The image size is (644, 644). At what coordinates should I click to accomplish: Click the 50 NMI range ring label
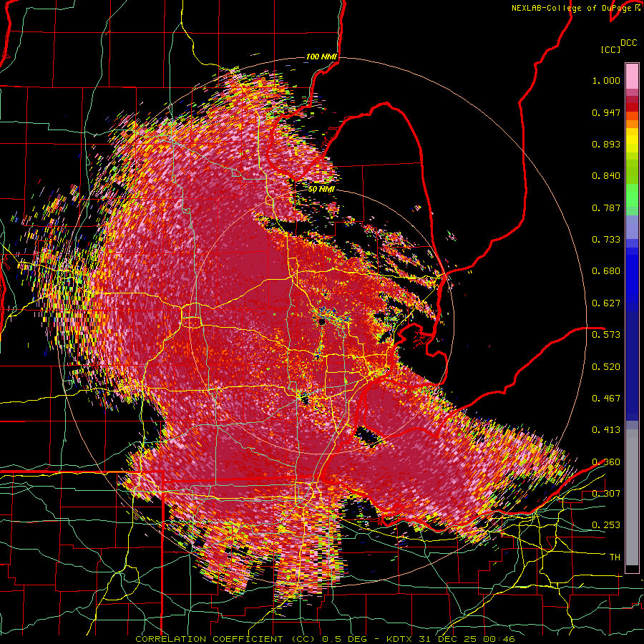321,190
